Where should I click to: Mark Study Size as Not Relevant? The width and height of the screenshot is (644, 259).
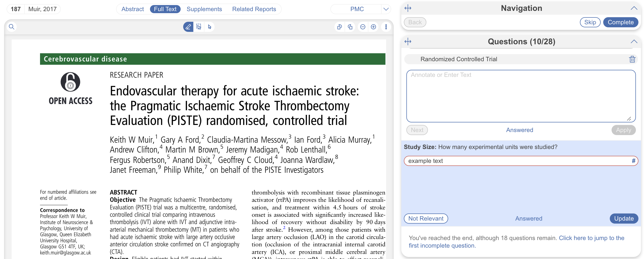(x=426, y=219)
